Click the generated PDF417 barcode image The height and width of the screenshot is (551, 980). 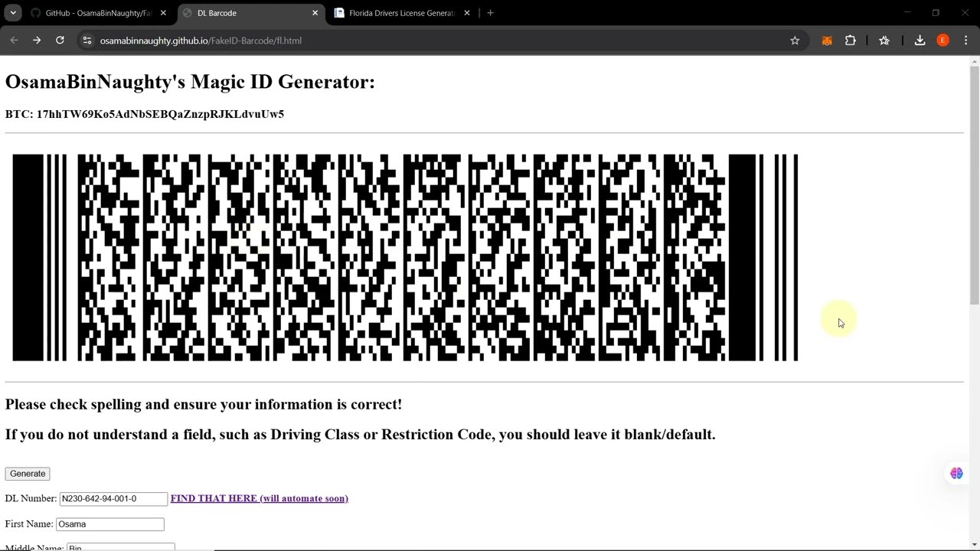405,257
